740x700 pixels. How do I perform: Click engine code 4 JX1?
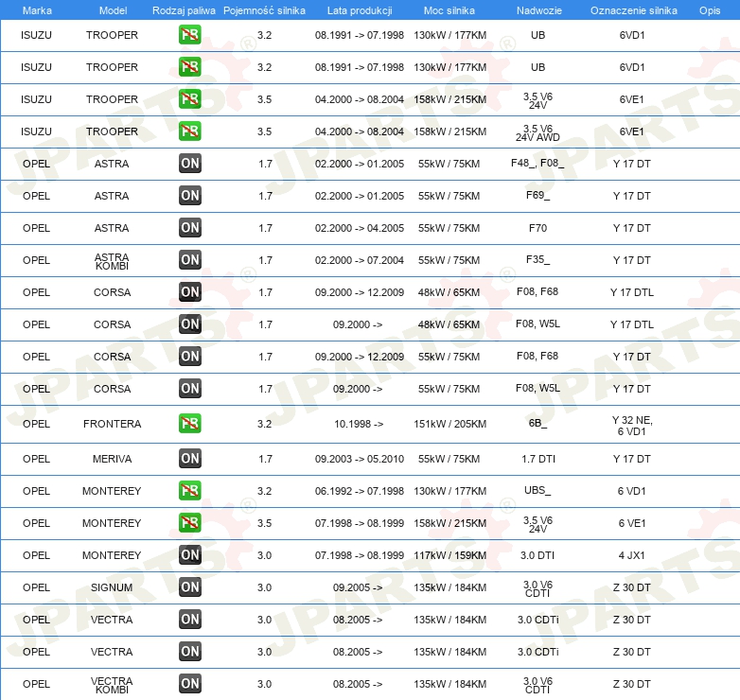tap(631, 555)
